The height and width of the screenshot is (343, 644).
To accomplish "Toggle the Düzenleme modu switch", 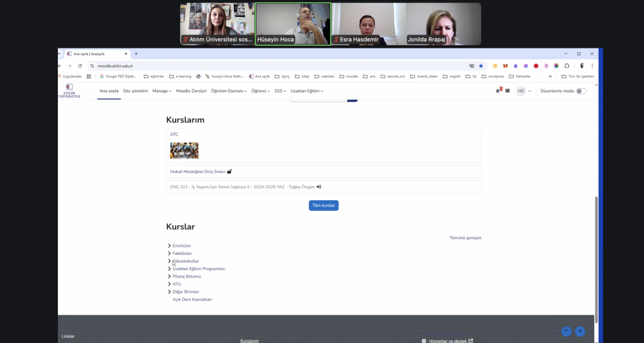I will point(581,91).
